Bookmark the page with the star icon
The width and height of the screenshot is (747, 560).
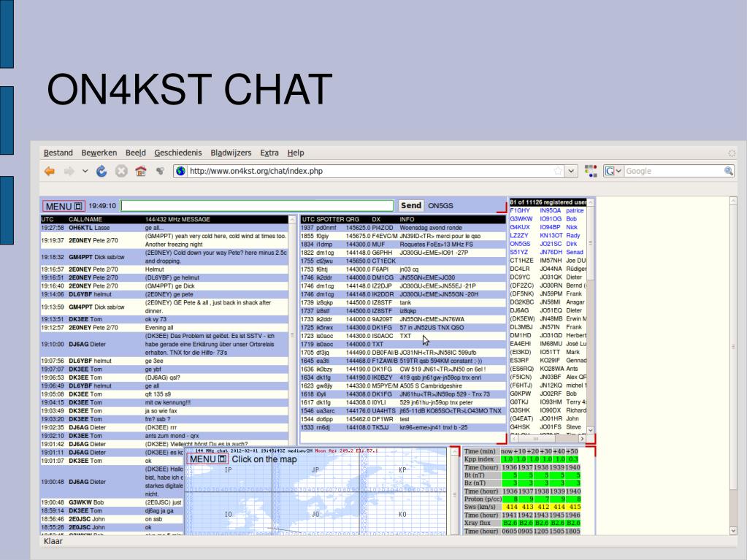coord(558,171)
